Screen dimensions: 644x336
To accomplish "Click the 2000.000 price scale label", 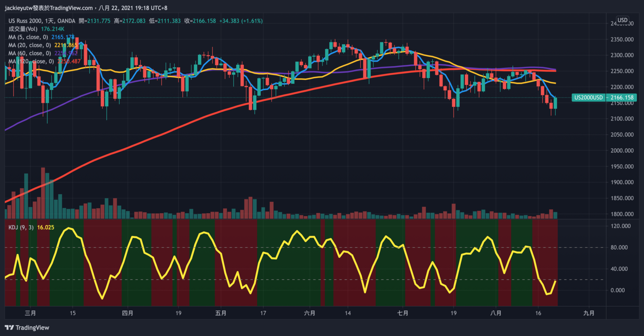I will coord(622,151).
